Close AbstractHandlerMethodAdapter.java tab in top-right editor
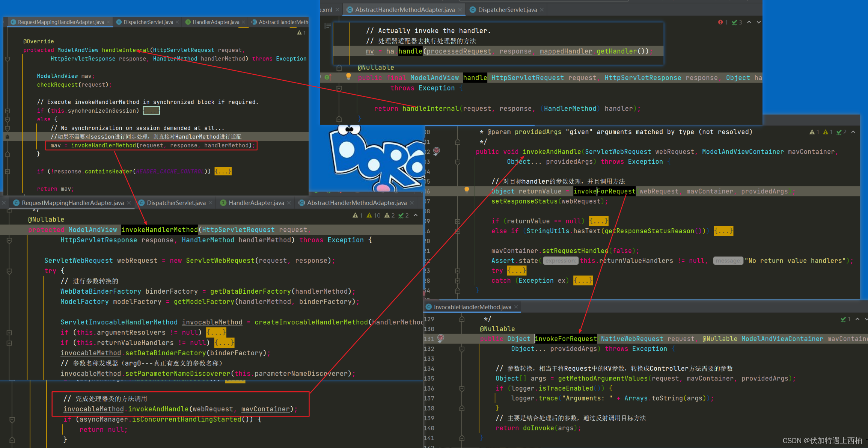This screenshot has height=448, width=868. point(460,10)
